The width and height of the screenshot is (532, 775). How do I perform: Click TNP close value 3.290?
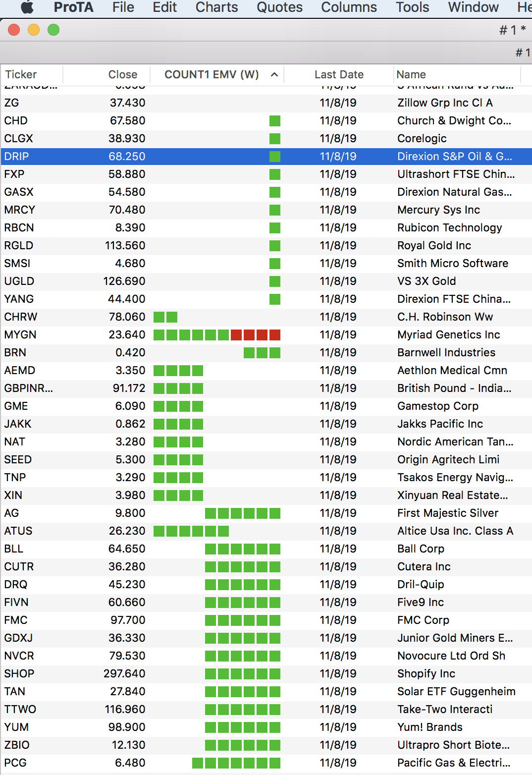pos(130,478)
